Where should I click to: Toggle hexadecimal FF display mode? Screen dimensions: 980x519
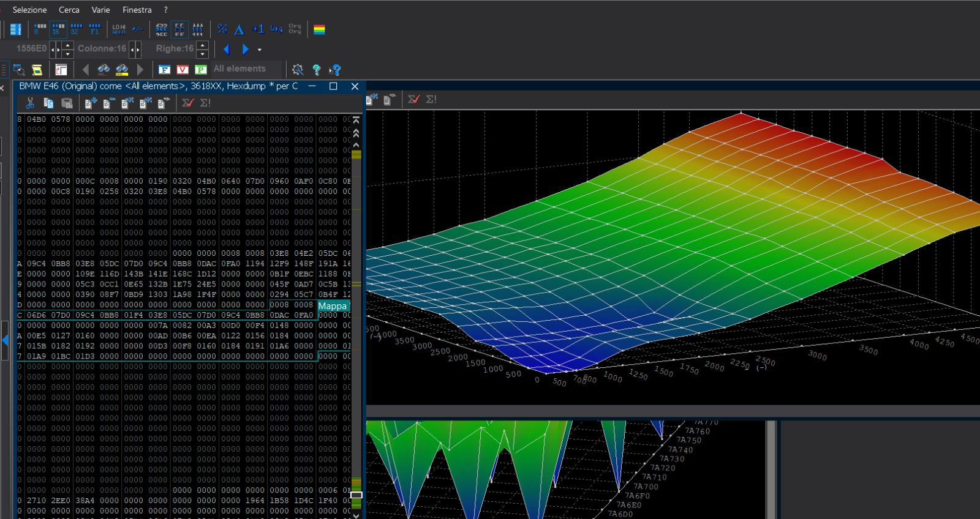coord(179,29)
